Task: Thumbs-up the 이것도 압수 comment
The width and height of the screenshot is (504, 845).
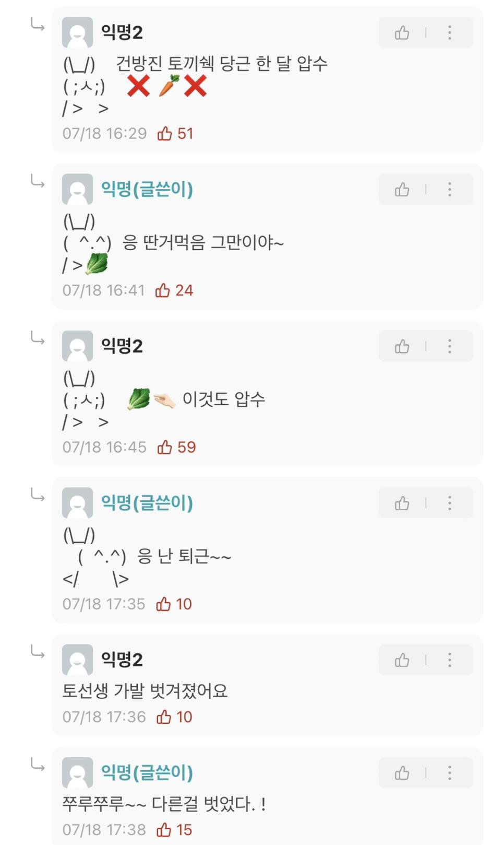Action: [x=402, y=346]
